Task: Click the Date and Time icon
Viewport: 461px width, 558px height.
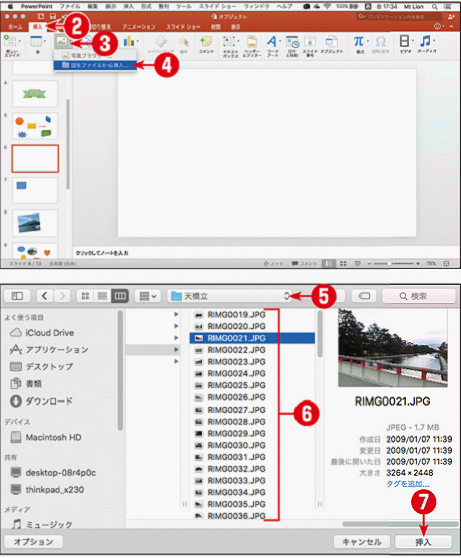Action: 293,42
